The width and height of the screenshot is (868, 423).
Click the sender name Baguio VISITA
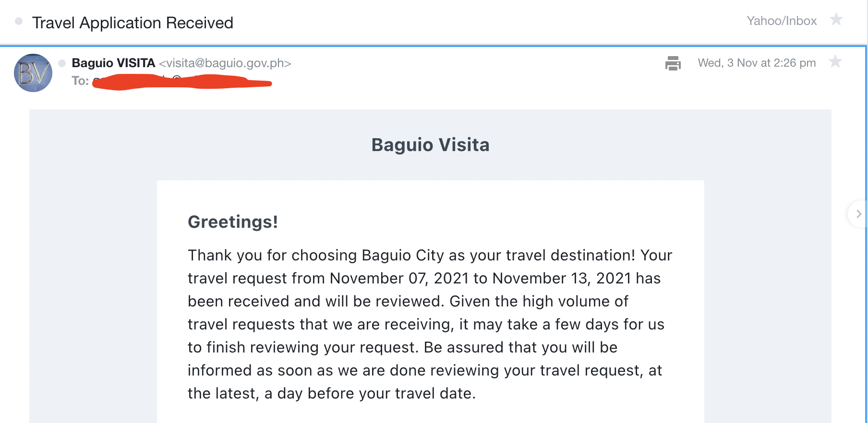113,63
